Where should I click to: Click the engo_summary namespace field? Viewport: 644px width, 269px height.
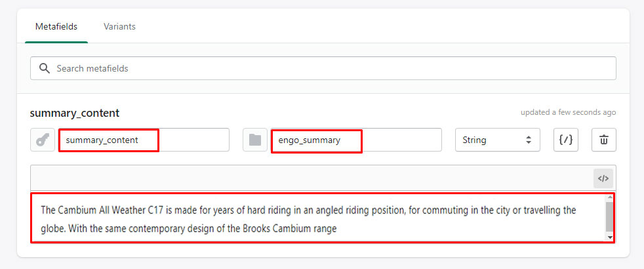click(357, 140)
